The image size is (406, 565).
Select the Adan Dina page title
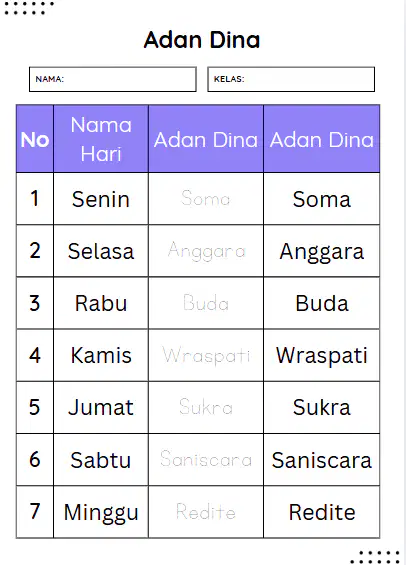202,40
